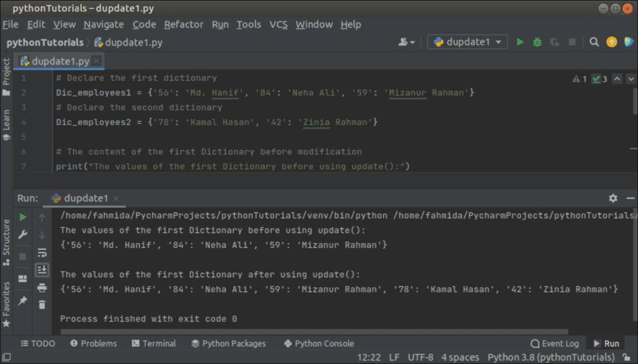This screenshot has width=638, height=364.
Task: Click cursor position 12:22 in status bar
Action: (369, 357)
